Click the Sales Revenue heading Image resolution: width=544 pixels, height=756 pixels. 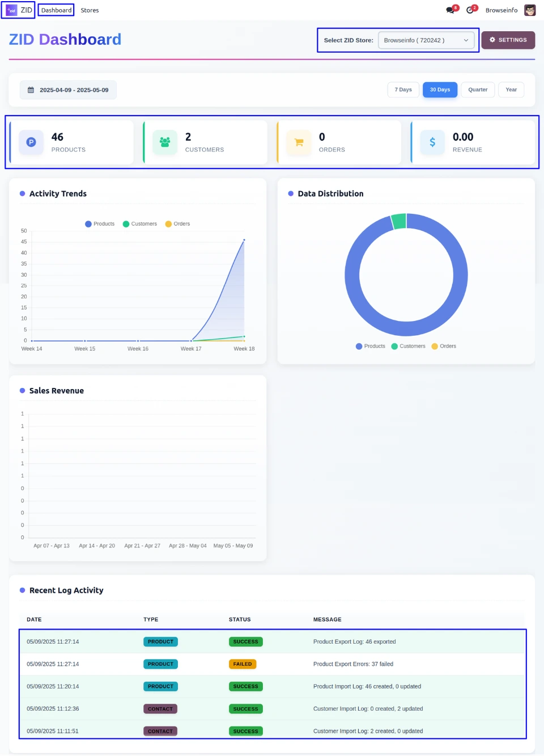tap(57, 391)
